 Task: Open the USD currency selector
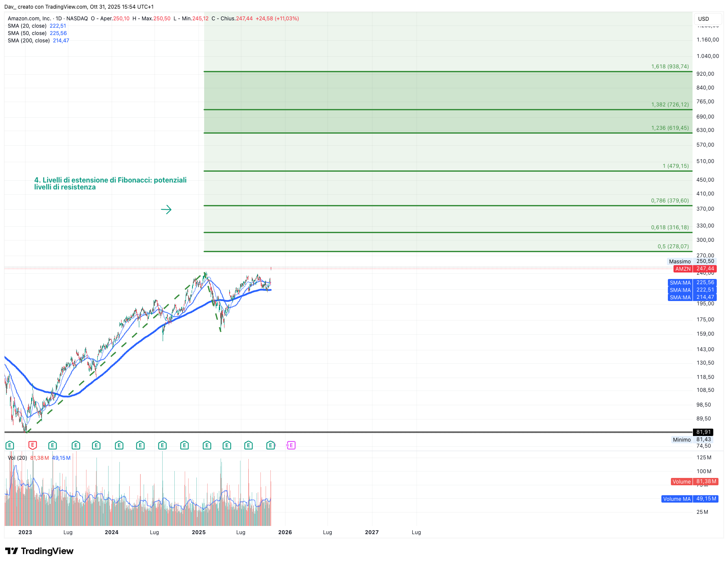coord(708,19)
